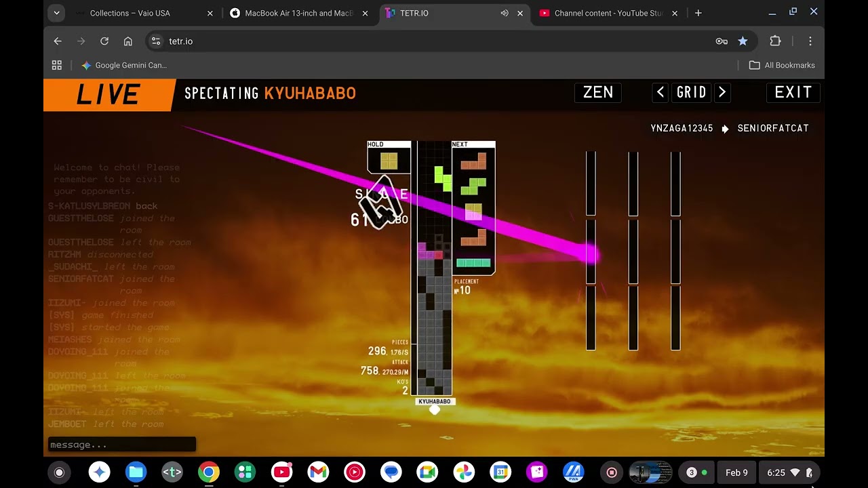
Task: Toggle ZEN spectating mode
Action: point(598,93)
